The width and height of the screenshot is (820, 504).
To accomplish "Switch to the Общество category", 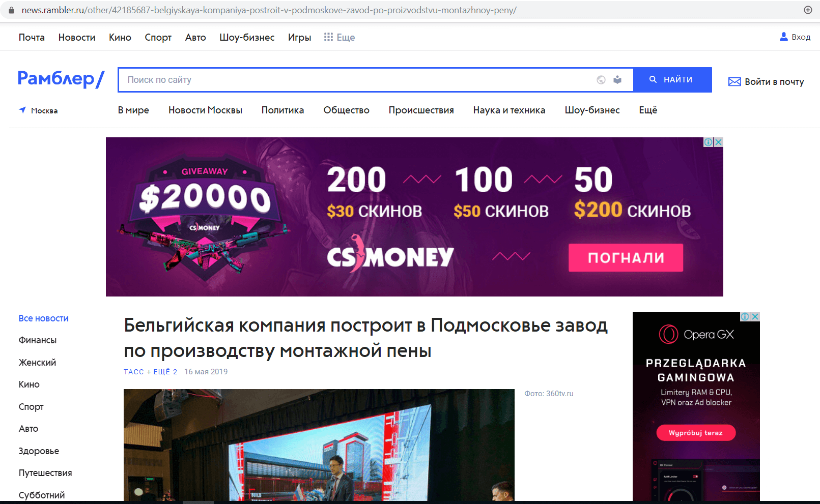I will point(346,110).
